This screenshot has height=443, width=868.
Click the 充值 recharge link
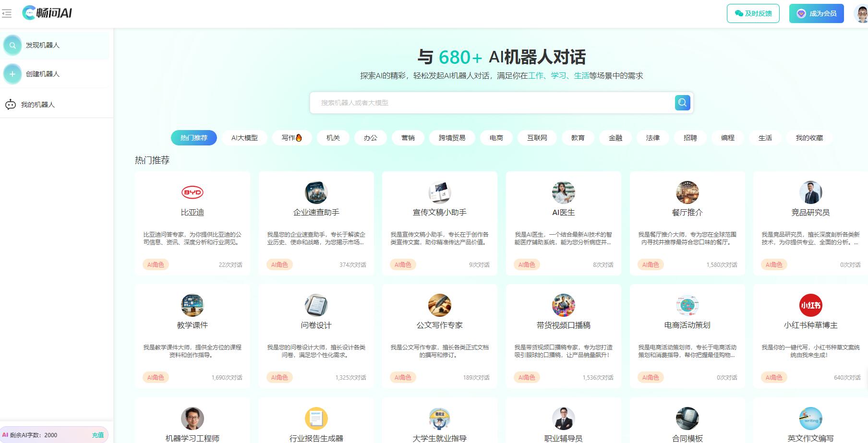click(x=97, y=435)
